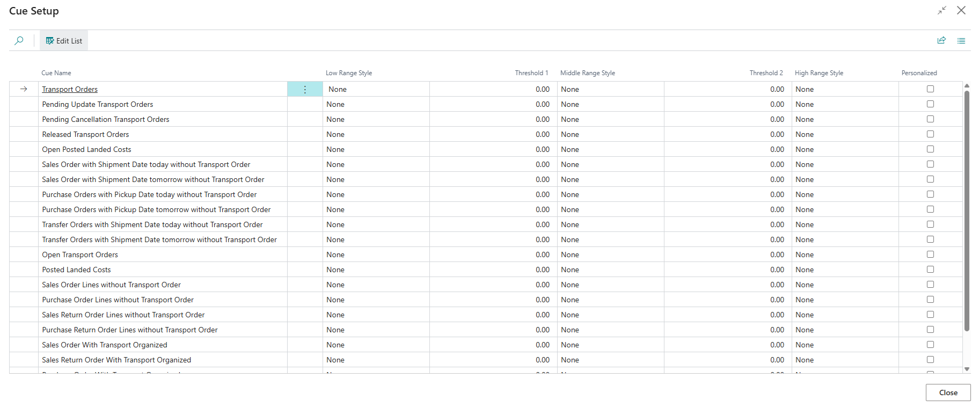The image size is (980, 407).
Task: Open High Range Style for Open Transport Orders
Action: pyautogui.click(x=845, y=255)
